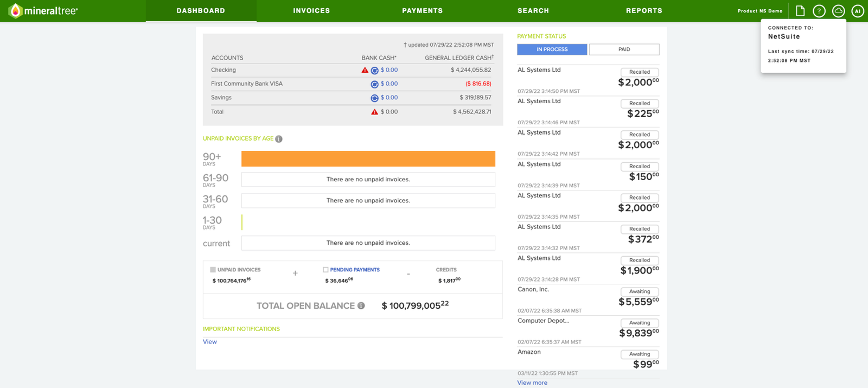This screenshot has height=388, width=868.
Task: Click the pending payments amount $36,646.06
Action: coord(339,281)
